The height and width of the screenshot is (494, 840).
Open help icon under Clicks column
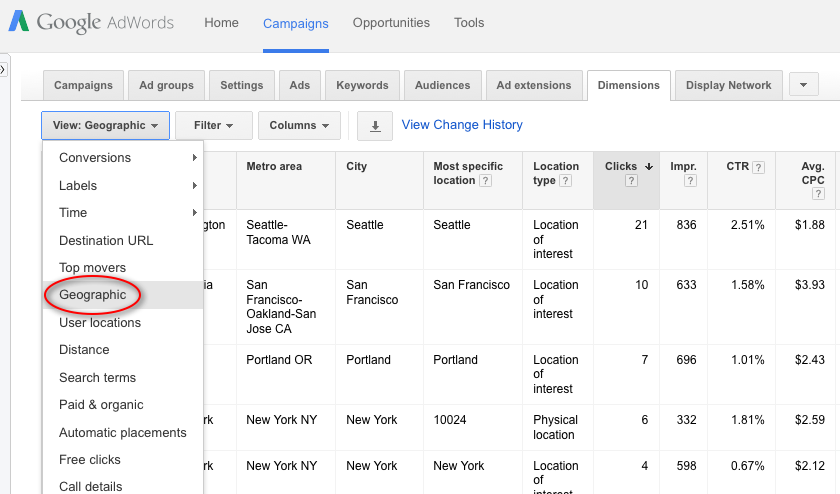[x=631, y=181]
